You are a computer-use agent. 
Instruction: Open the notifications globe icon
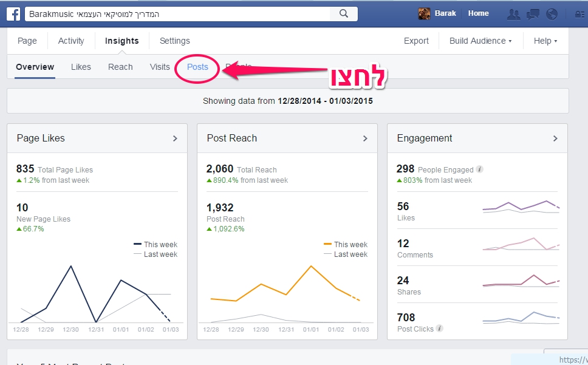coord(552,14)
